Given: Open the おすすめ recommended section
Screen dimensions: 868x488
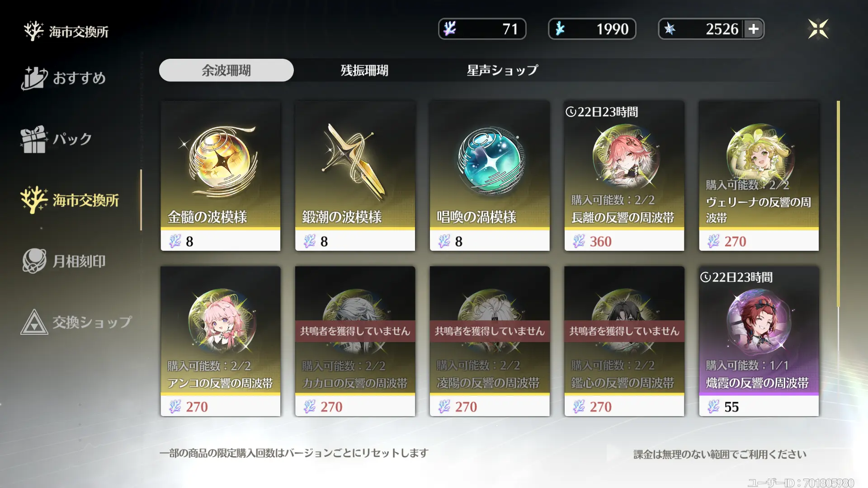Looking at the screenshot, I should pyautogui.click(x=63, y=78).
